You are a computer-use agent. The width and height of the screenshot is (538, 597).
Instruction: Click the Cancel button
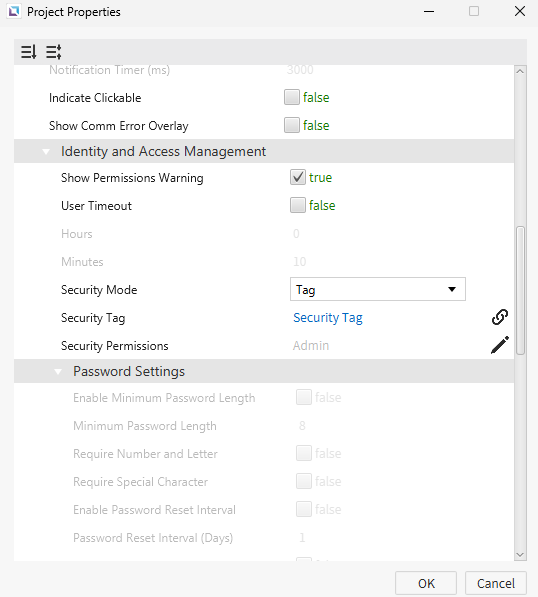pyautogui.click(x=496, y=583)
